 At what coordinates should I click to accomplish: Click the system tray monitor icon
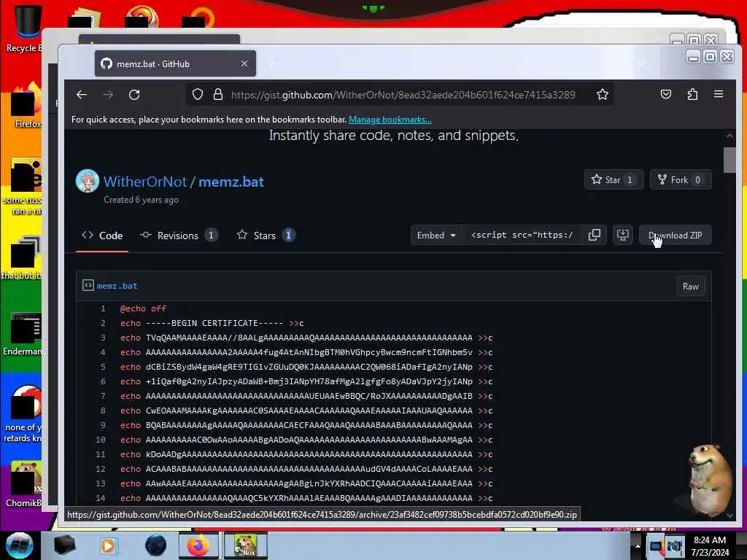(x=657, y=545)
